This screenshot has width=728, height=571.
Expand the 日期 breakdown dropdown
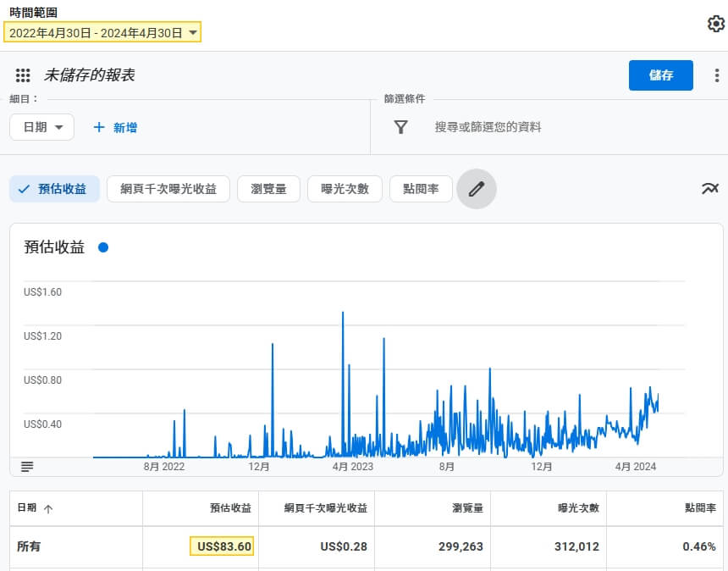[42, 127]
